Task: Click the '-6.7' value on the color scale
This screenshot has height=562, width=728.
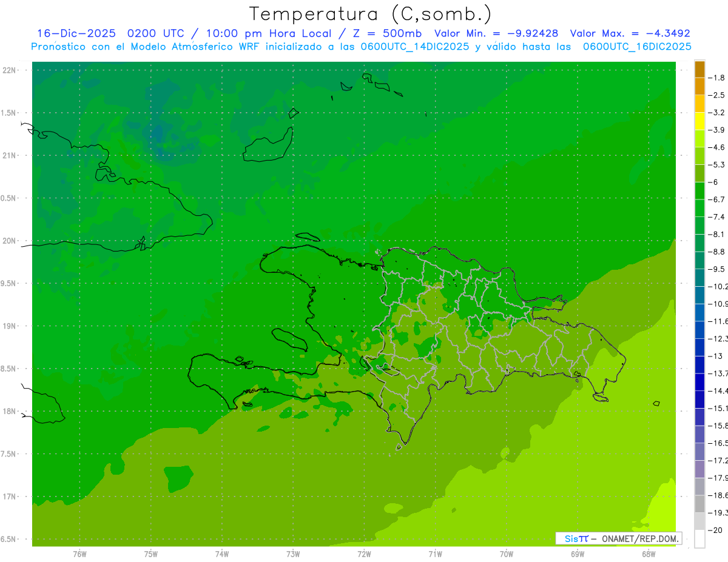Action: click(718, 199)
